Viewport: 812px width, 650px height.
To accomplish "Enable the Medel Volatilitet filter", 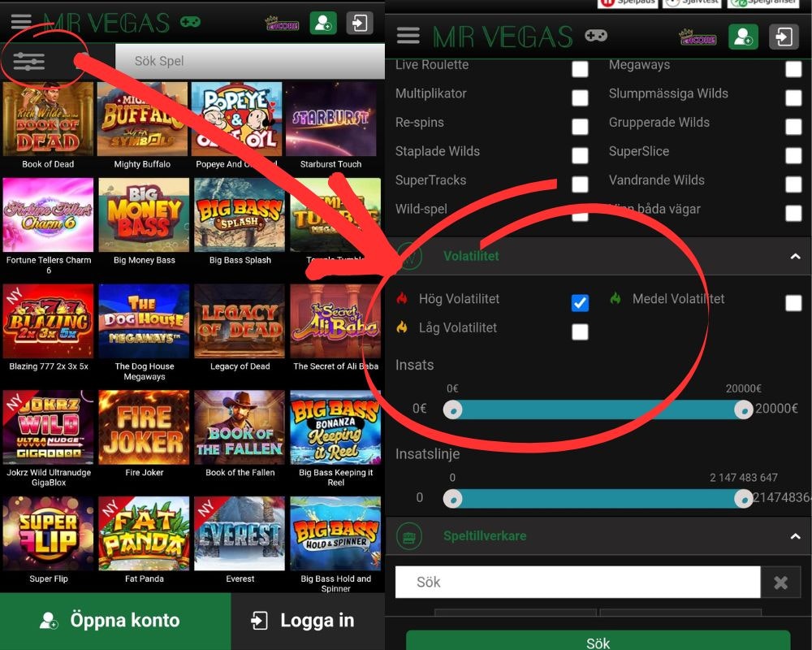I will [x=793, y=302].
